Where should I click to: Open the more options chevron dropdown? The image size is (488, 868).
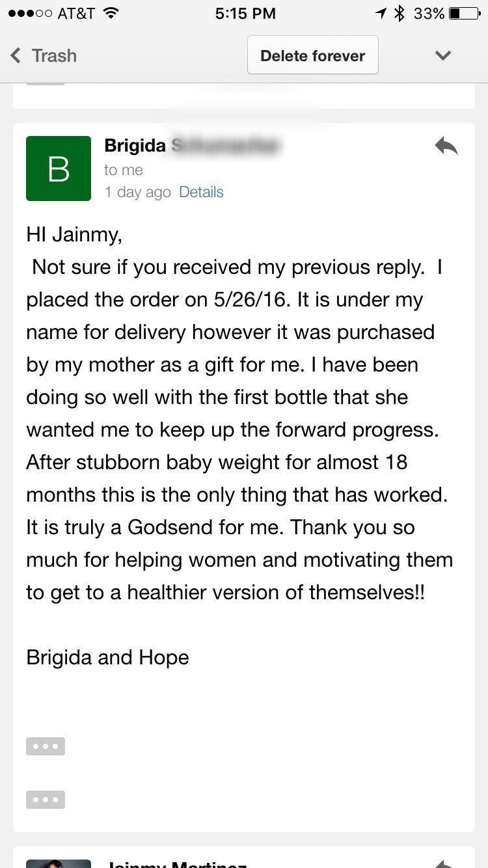pyautogui.click(x=443, y=55)
